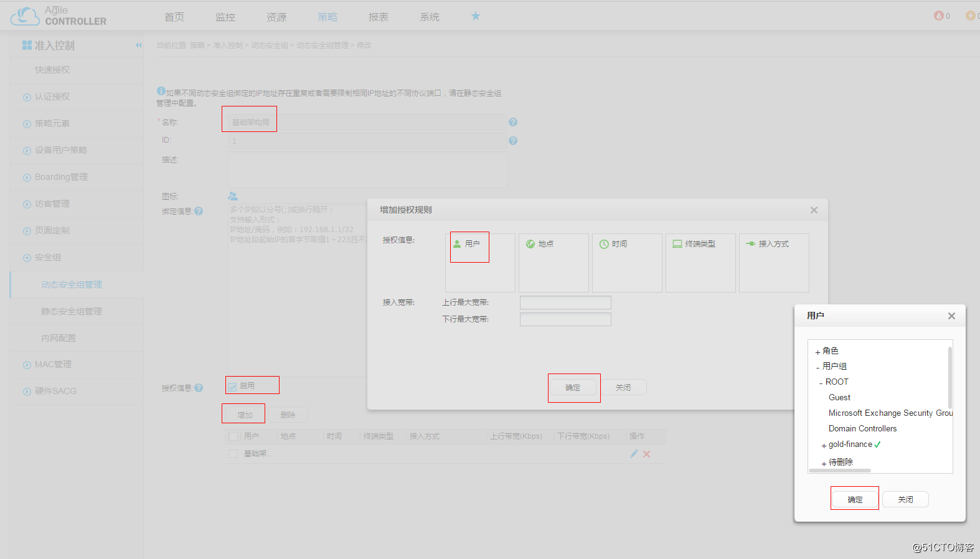Expand 硬件SACG in the sidebar
980x559 pixels.
click(x=27, y=392)
